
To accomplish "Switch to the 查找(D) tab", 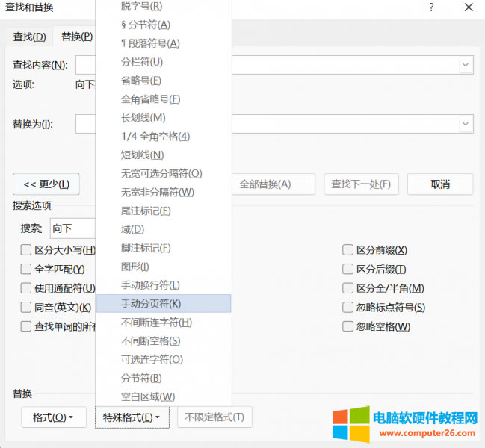I will pos(29,37).
